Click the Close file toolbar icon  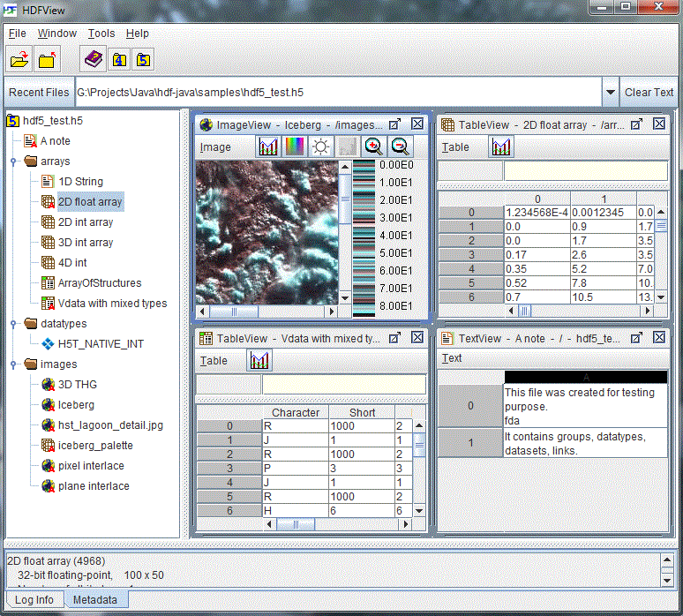pyautogui.click(x=47, y=59)
